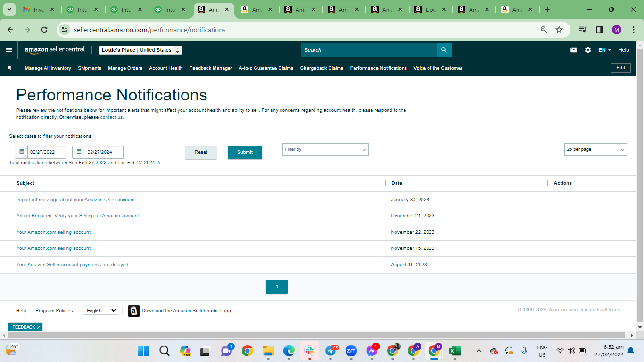
Task: Open 'Important message about your Amazon seller account'
Action: point(75,200)
